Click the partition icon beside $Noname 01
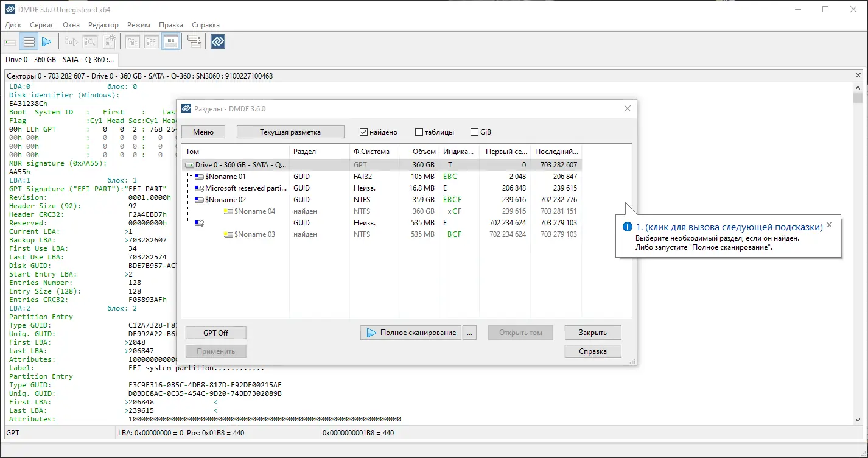The image size is (868, 458). (199, 177)
